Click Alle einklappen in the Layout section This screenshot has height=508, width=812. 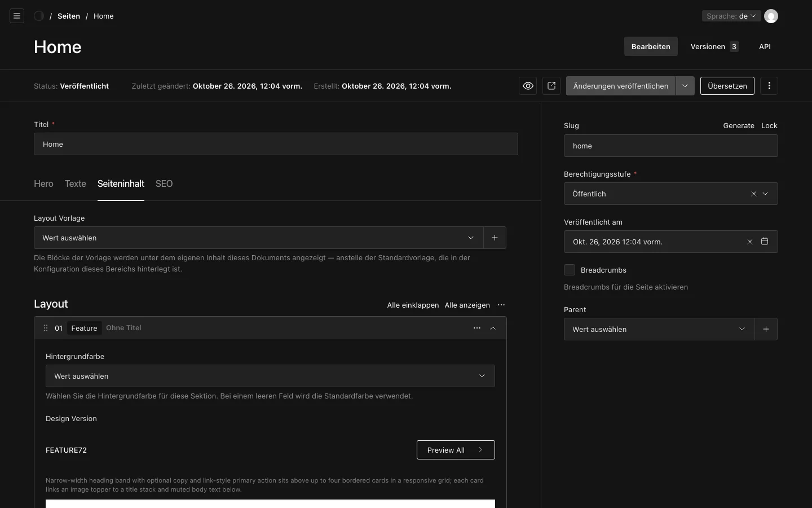point(413,305)
